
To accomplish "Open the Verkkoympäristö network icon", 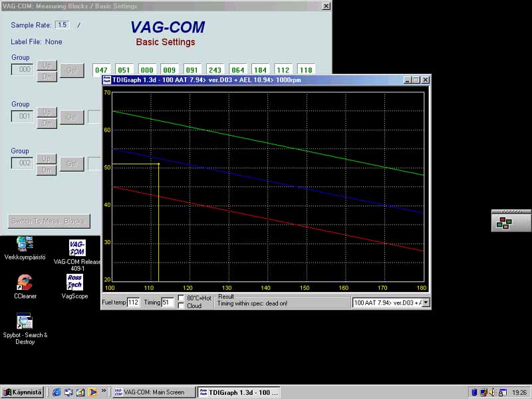I will 25,243.
